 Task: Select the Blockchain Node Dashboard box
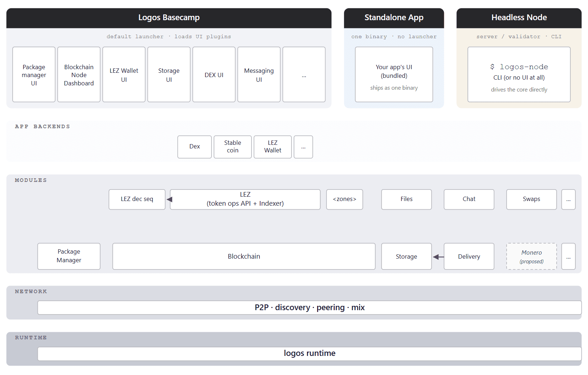[79, 75]
